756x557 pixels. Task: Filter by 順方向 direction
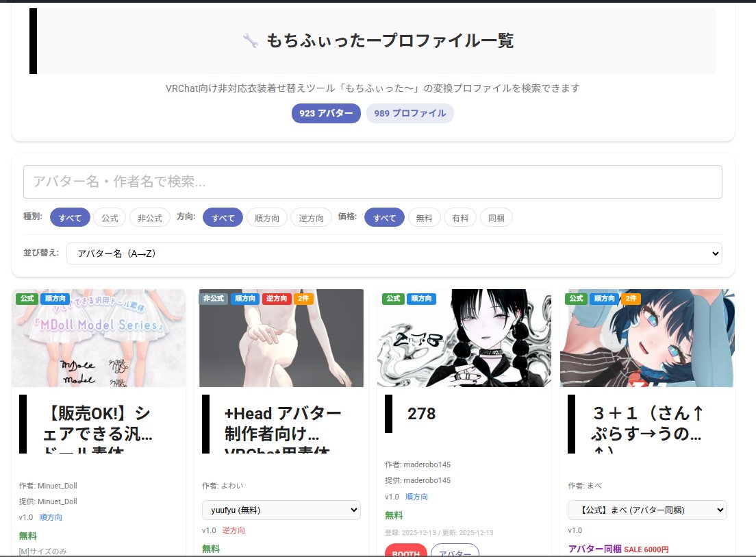point(267,217)
